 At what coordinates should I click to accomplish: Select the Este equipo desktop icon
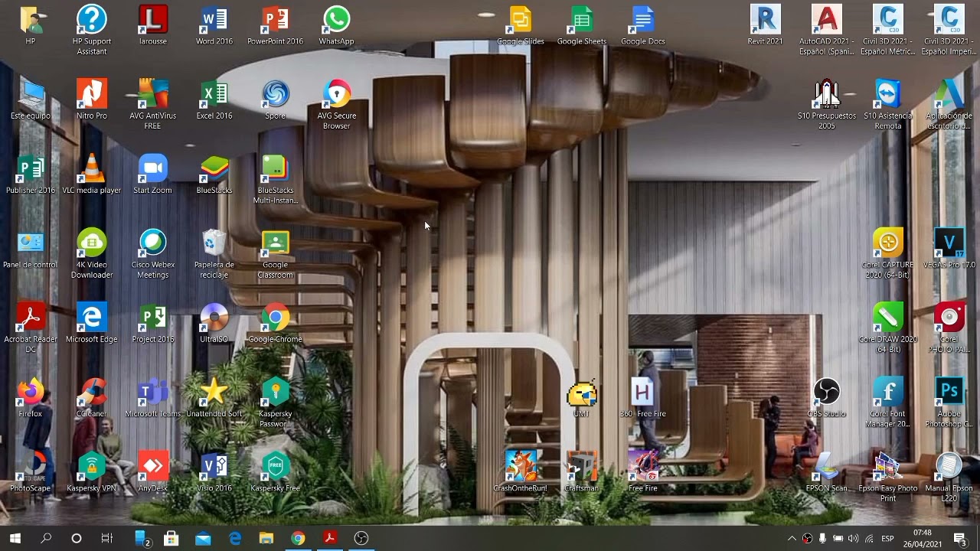point(31,99)
